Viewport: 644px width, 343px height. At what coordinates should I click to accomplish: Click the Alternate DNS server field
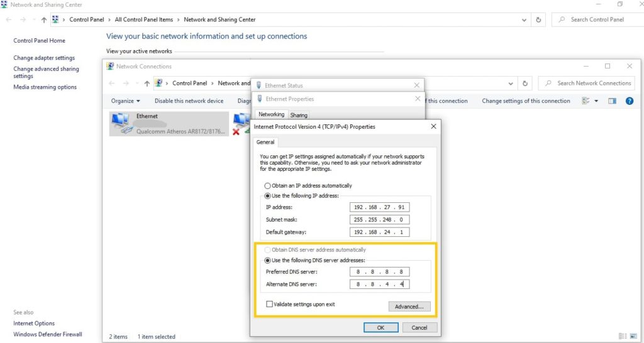379,284
